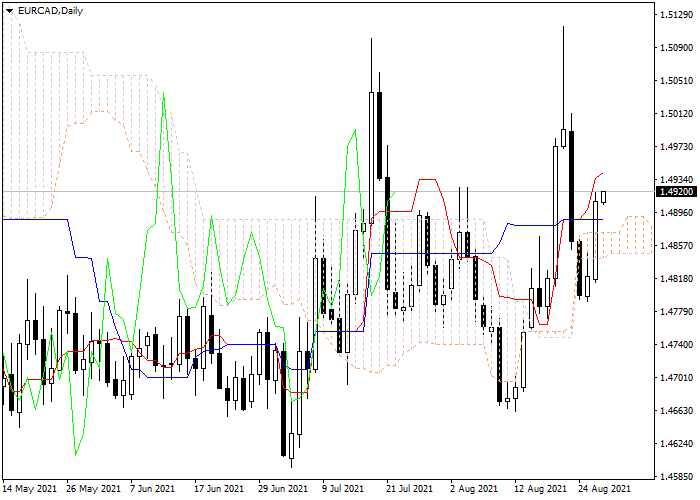
Task: Click the 26 May 2021 date label
Action: pyautogui.click(x=95, y=489)
